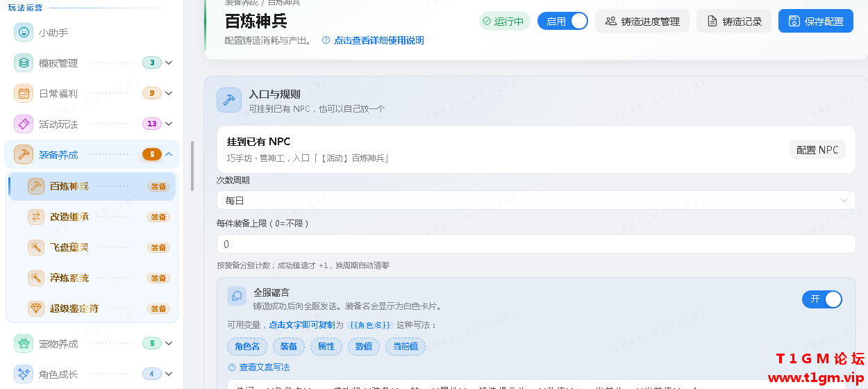Open 铸造记录

point(734,21)
